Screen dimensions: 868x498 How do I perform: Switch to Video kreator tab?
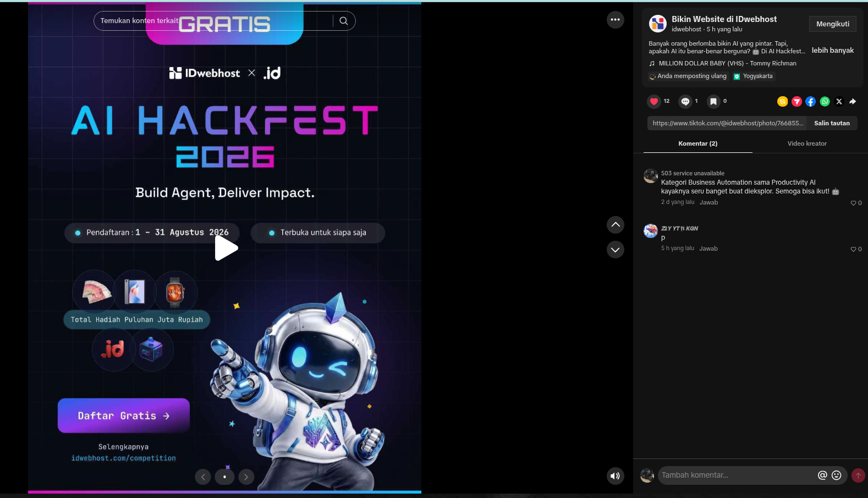[807, 143]
